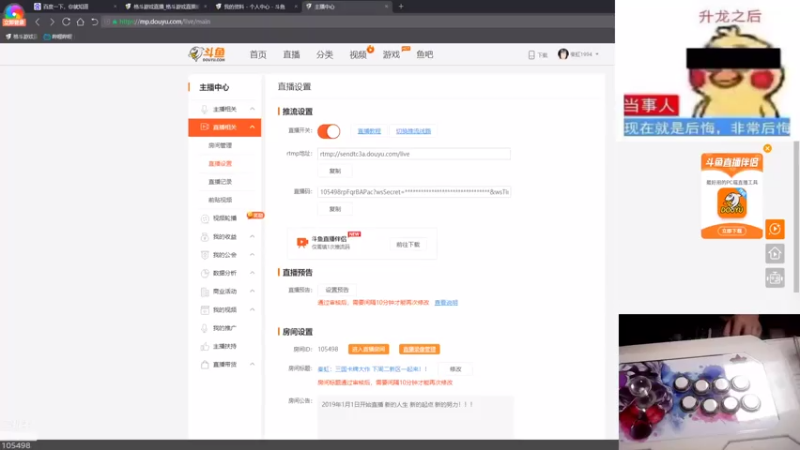Go to 游戏 in top navigation

point(391,55)
